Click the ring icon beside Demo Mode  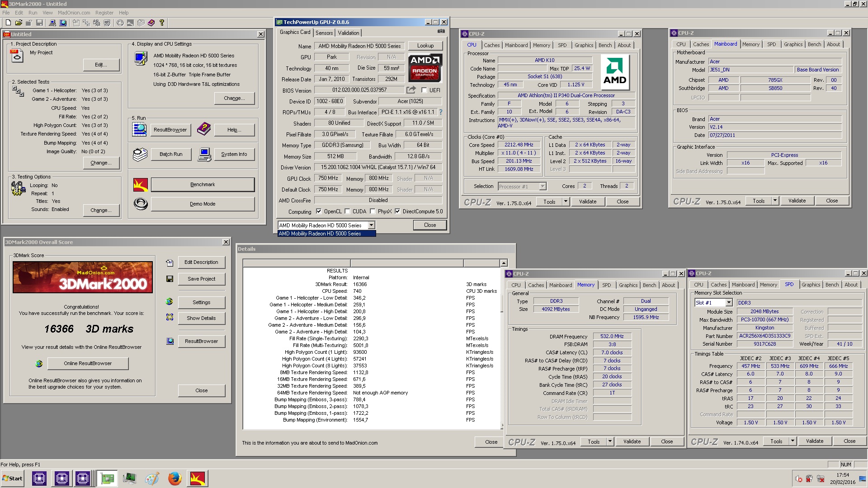141,204
